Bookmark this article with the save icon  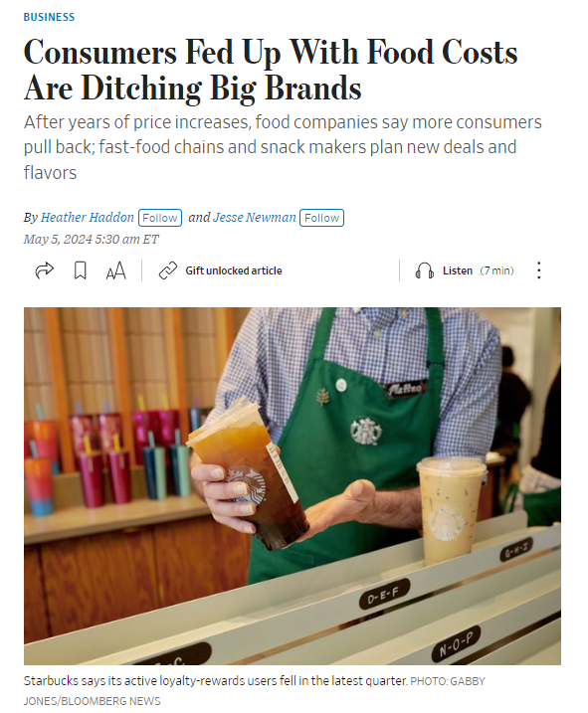[81, 270]
